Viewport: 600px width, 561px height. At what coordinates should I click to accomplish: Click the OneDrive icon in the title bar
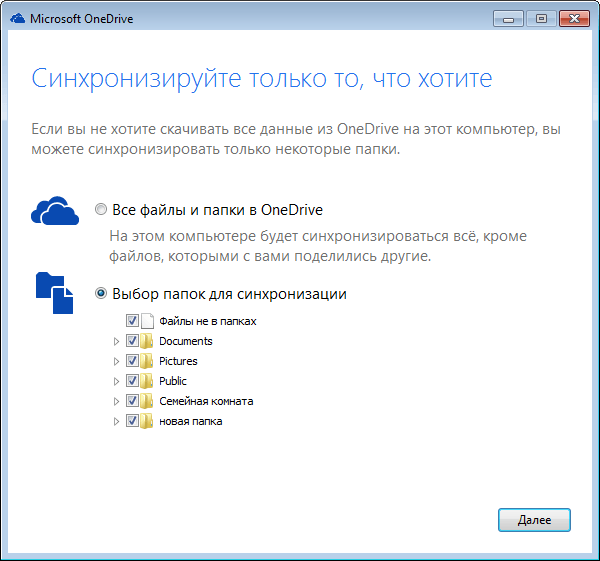coord(17,18)
